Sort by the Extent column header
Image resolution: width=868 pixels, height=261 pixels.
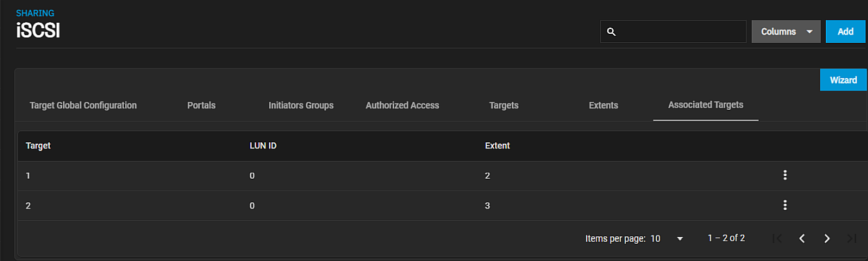tap(497, 146)
